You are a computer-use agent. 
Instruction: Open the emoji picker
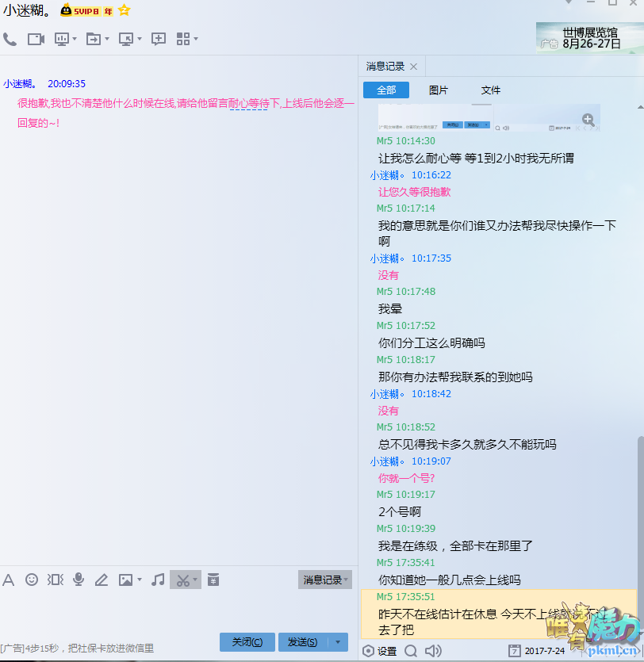point(32,580)
